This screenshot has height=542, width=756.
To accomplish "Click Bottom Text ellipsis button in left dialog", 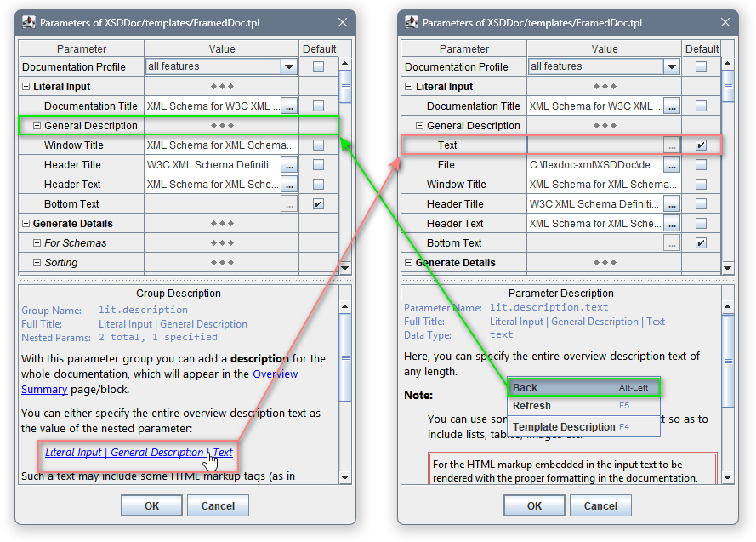I will [x=289, y=204].
